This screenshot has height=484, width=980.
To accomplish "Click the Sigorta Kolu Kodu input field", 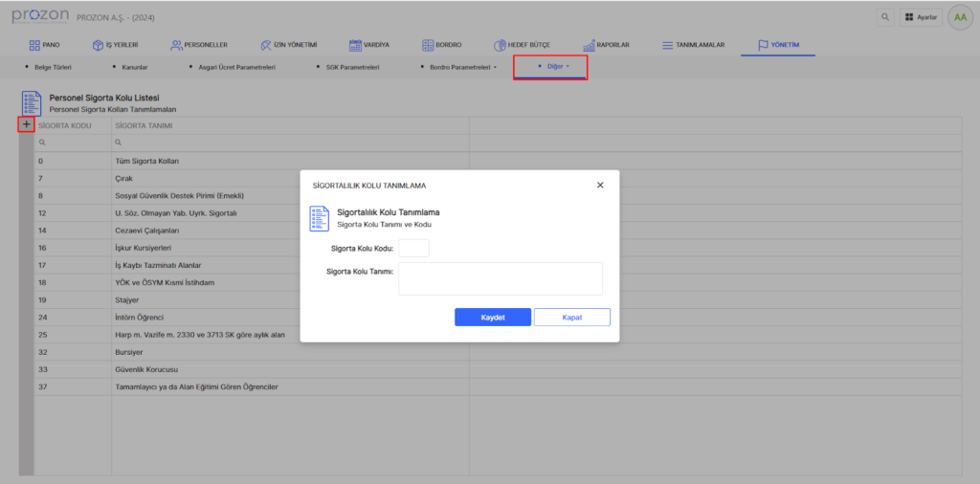I will click(413, 249).
